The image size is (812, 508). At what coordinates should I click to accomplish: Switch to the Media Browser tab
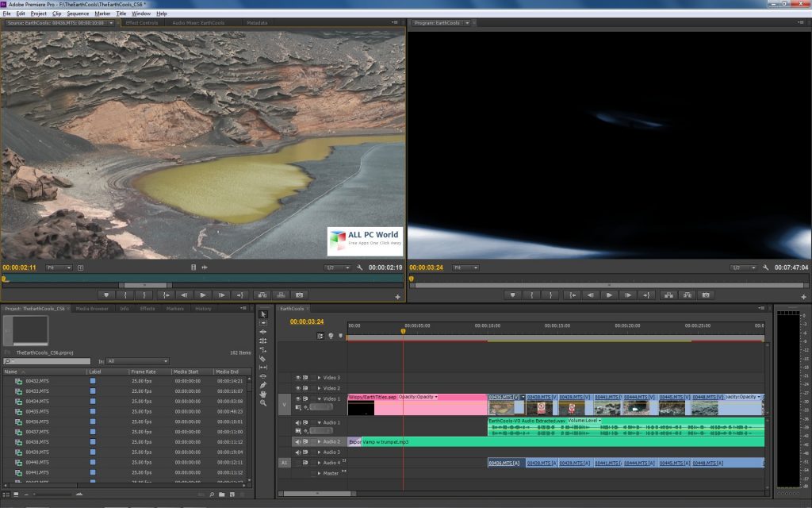click(x=93, y=308)
